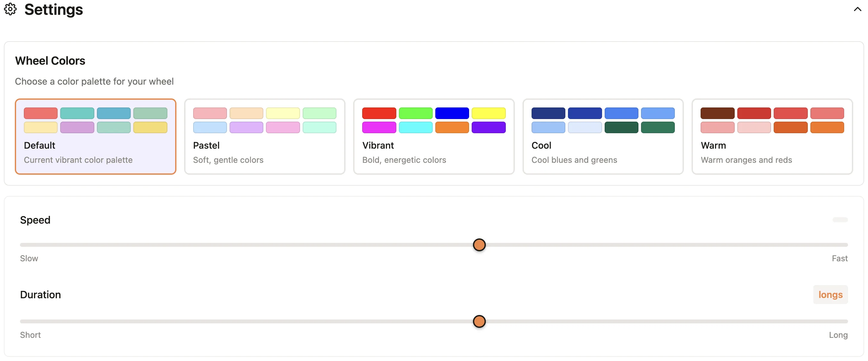
Task: Click the Speed slider handle
Action: click(x=479, y=245)
